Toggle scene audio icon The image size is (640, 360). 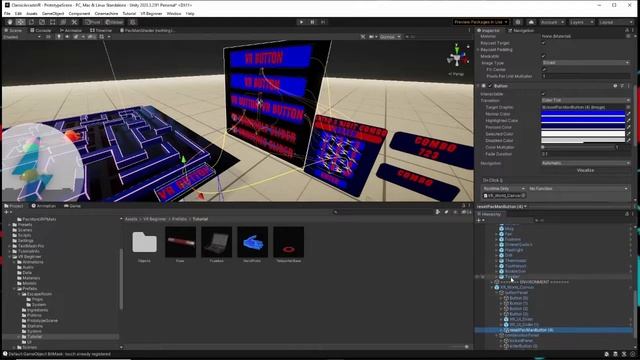67,37
